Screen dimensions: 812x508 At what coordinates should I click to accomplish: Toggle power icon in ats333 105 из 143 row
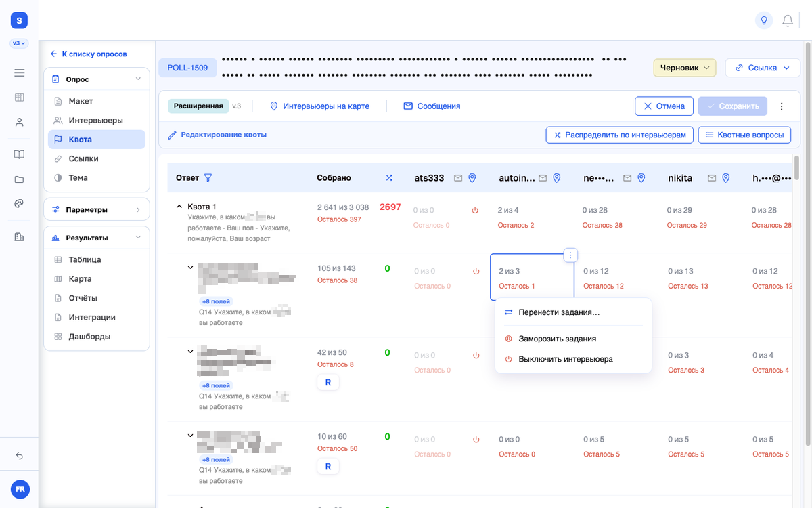(476, 271)
